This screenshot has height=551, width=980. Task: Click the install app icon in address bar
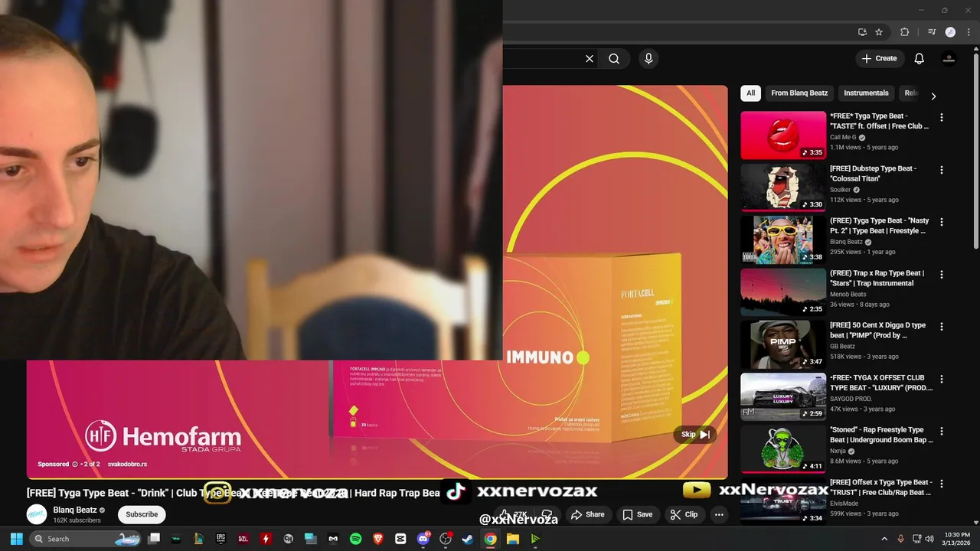(862, 32)
